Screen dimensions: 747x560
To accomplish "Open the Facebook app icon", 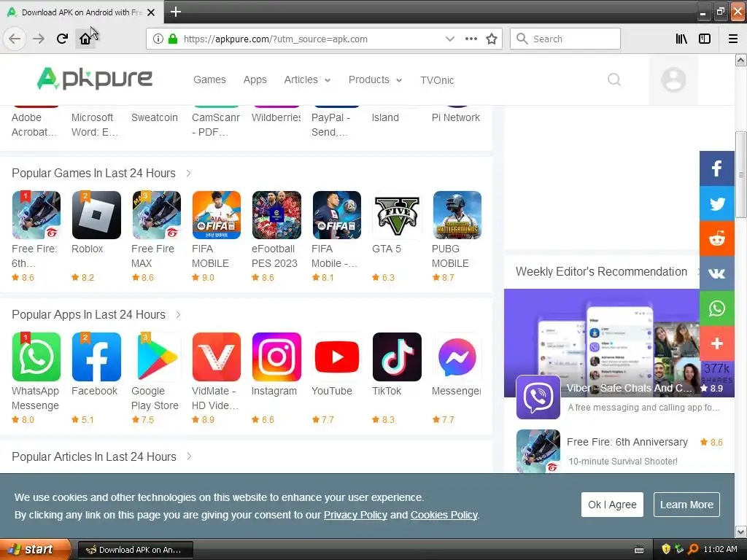I will pyautogui.click(x=96, y=357).
